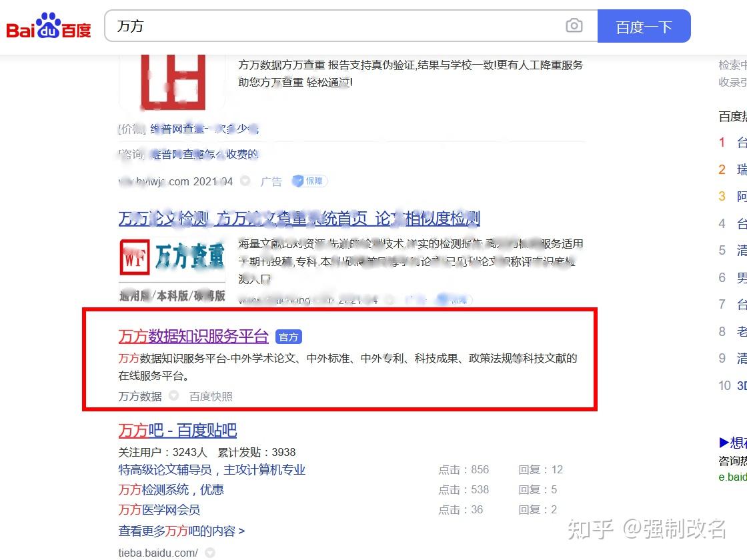Open camera image search icon

click(574, 25)
